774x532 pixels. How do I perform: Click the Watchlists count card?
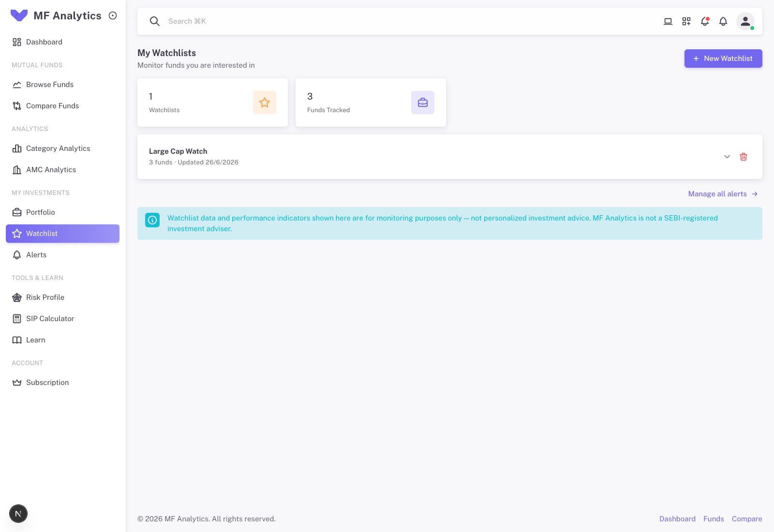pos(212,103)
